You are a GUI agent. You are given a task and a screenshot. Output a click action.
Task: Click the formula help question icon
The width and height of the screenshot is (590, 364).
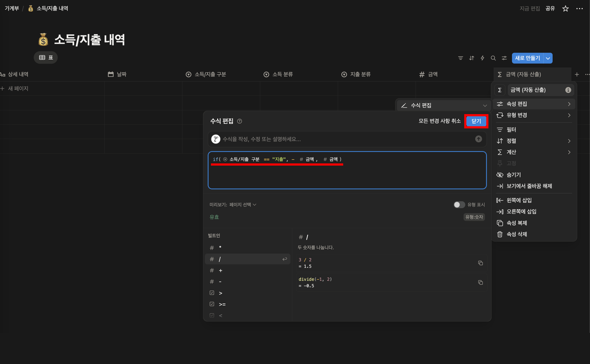tap(239, 121)
